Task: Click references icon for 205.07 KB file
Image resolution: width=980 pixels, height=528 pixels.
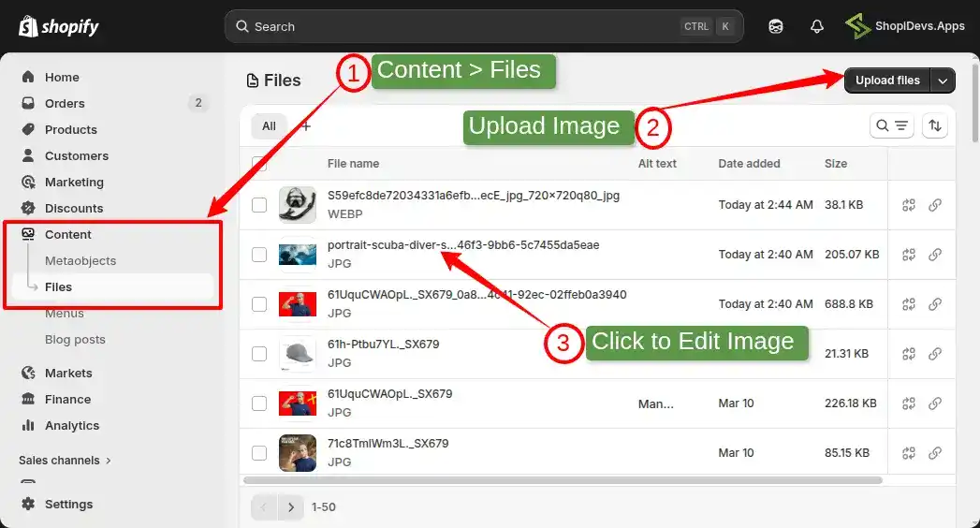Action: (909, 255)
